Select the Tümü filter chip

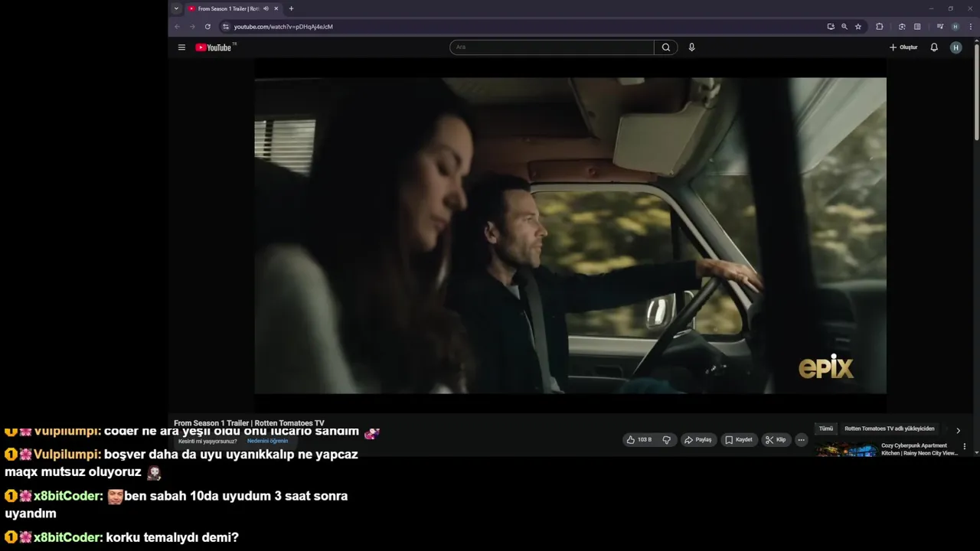[826, 429]
